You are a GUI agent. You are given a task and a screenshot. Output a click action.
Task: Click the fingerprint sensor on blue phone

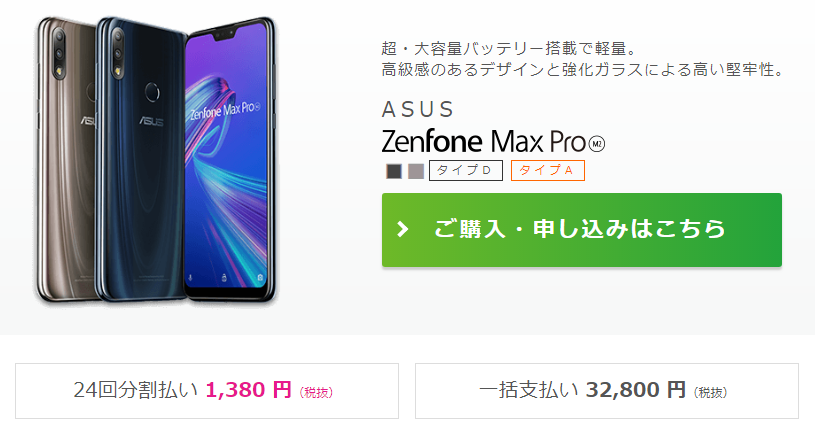point(152,92)
